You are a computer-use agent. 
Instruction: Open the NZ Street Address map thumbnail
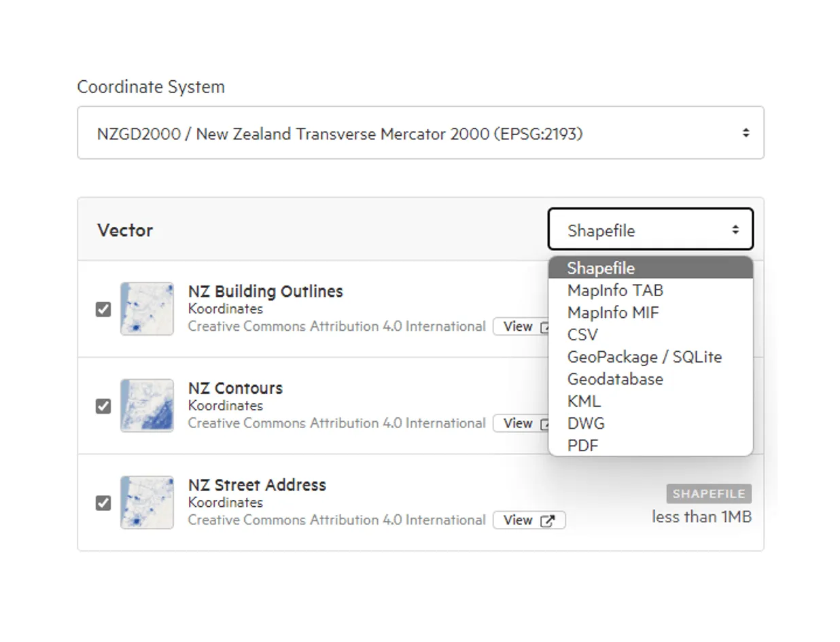click(147, 503)
